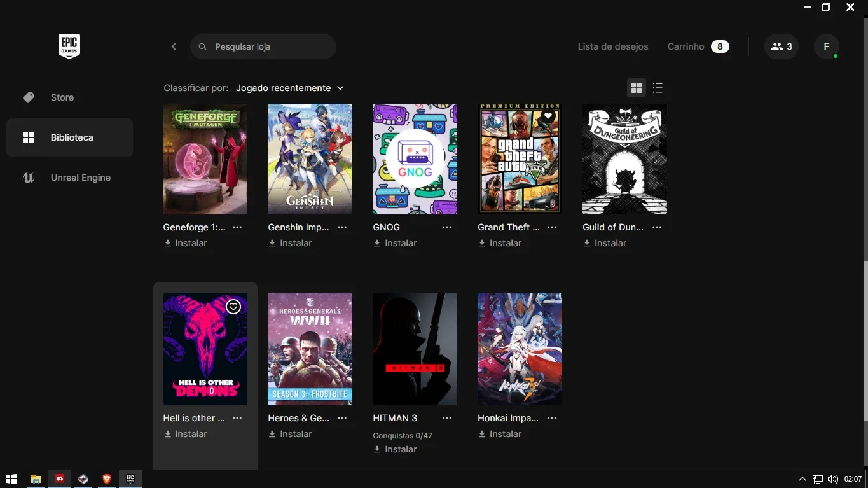This screenshot has height=488, width=868.
Task: Click Instalar under Grand Theft Auto
Action: [500, 243]
